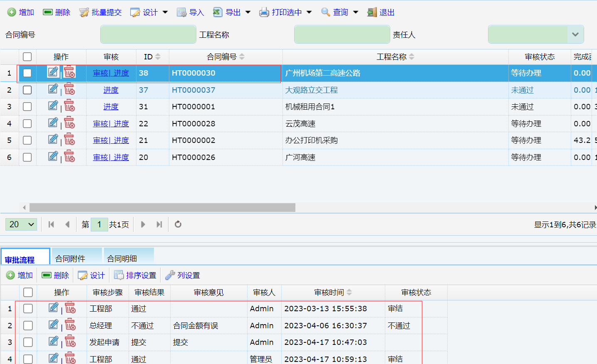Select the 审批流程 tab

[x=25, y=257]
